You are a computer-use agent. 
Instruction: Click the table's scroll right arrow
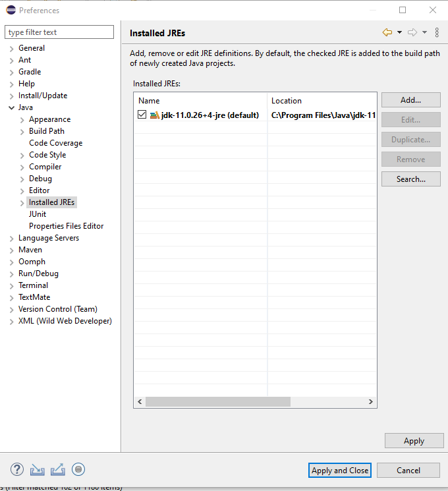(x=371, y=402)
